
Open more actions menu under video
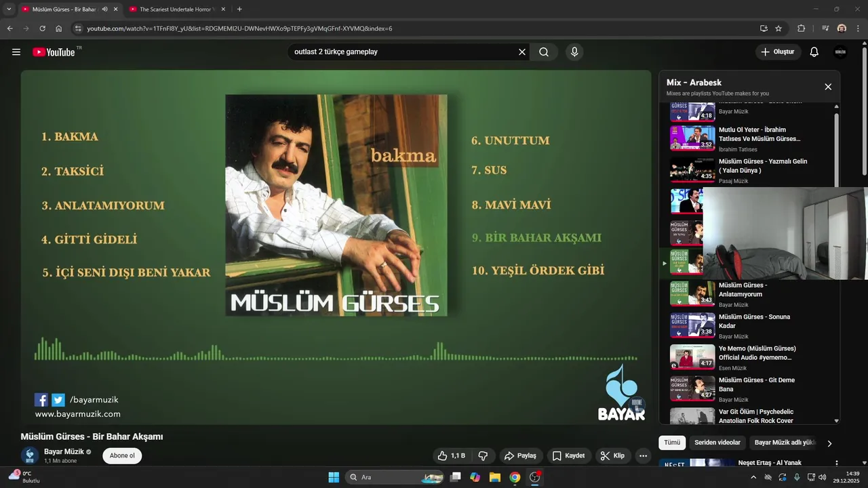coord(644,456)
